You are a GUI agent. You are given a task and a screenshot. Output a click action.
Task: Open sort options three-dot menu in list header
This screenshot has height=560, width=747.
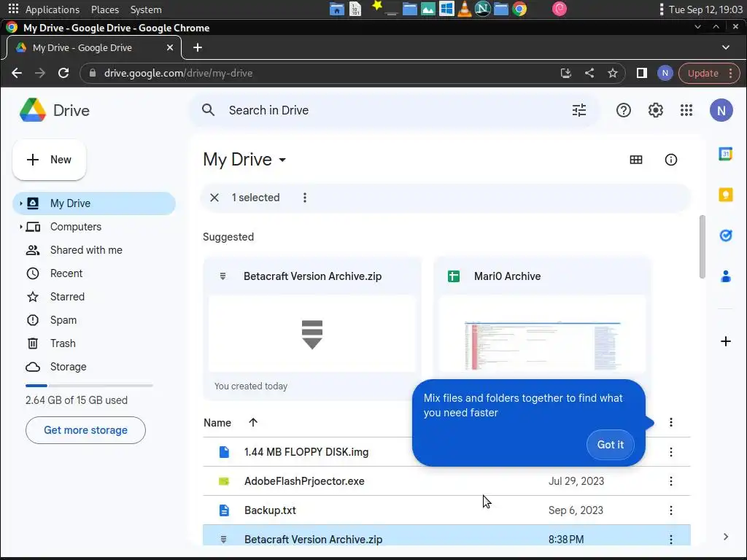(x=671, y=422)
